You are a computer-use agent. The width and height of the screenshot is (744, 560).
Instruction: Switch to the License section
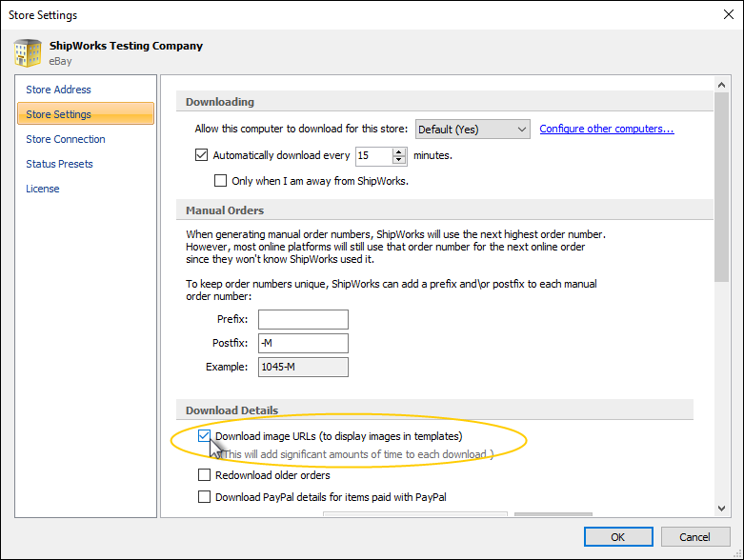click(x=43, y=189)
